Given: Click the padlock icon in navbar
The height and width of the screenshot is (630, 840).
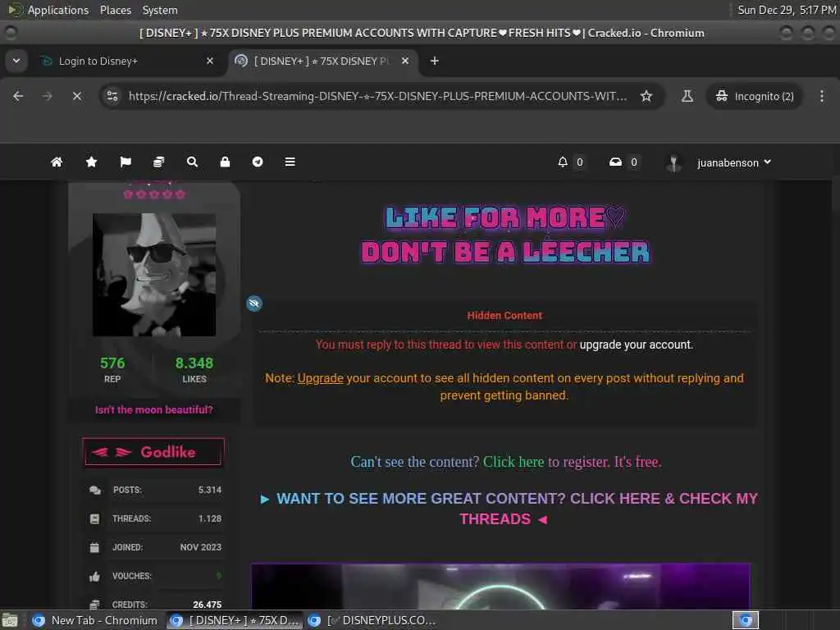Looking at the screenshot, I should [225, 162].
